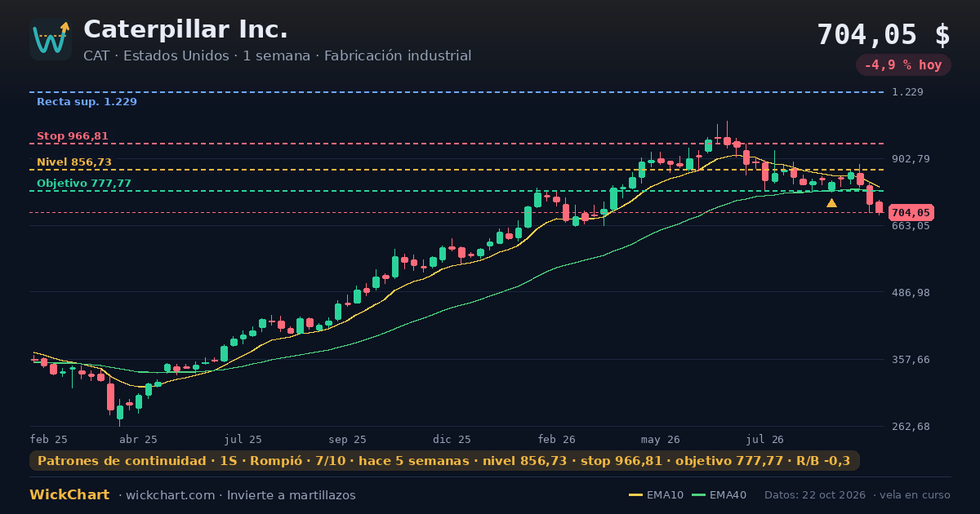980x514 pixels.
Task: Open the wickchart.com link text
Action: [171, 495]
